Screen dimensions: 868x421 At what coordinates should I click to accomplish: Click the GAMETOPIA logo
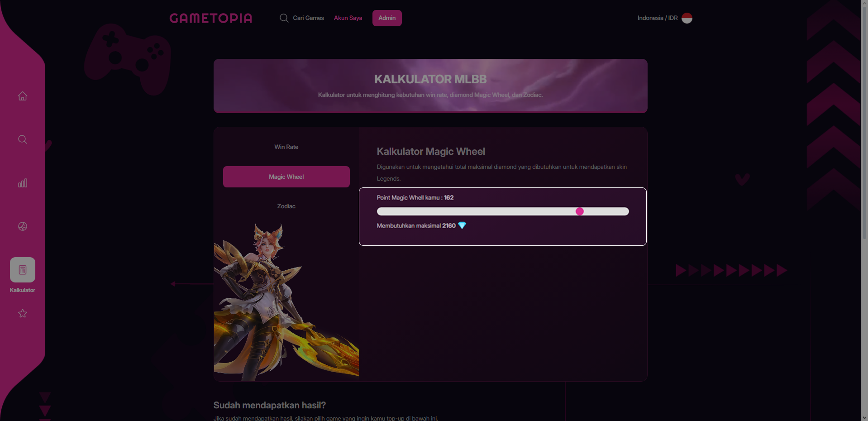211,18
